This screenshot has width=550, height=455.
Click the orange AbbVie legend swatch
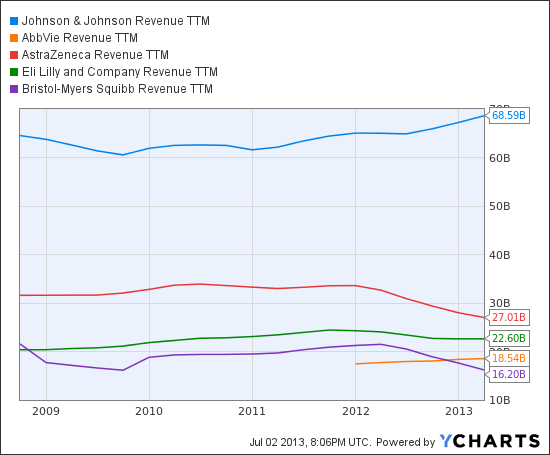(x=14, y=38)
